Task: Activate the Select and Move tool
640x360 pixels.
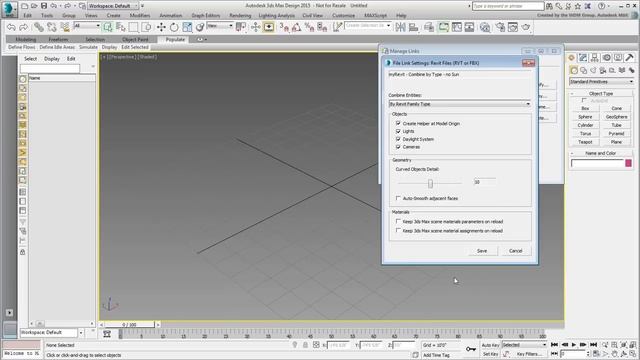Action: click(x=161, y=27)
